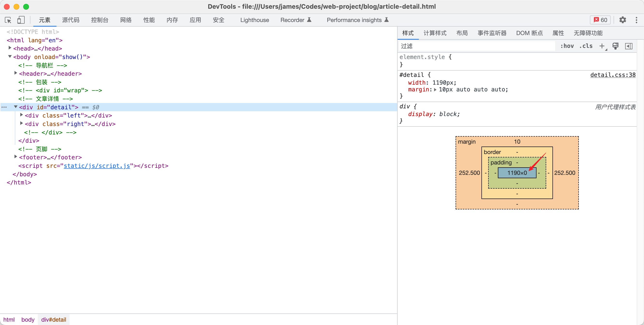The height and width of the screenshot is (325, 644).
Task: Open the three-dot customize menu
Action: pyautogui.click(x=636, y=20)
